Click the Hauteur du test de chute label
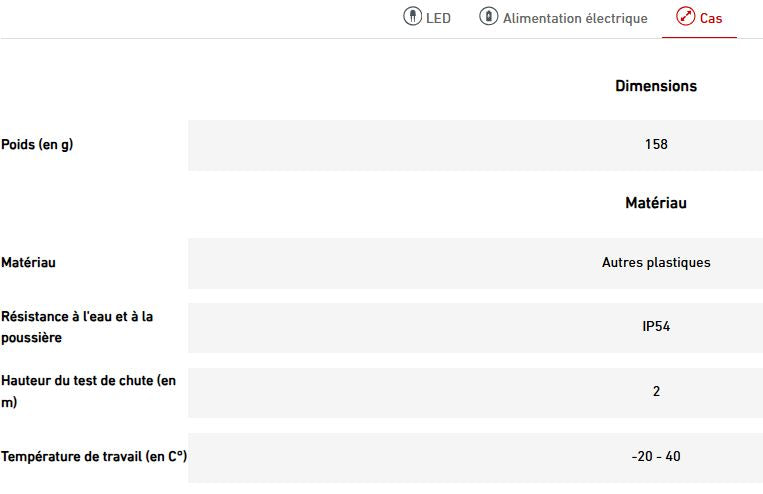Screen dimensions: 763x494 [88, 381]
